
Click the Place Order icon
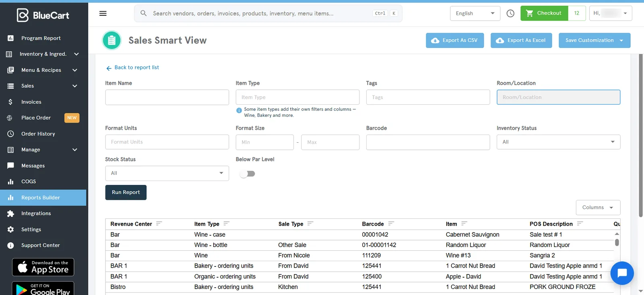10,118
